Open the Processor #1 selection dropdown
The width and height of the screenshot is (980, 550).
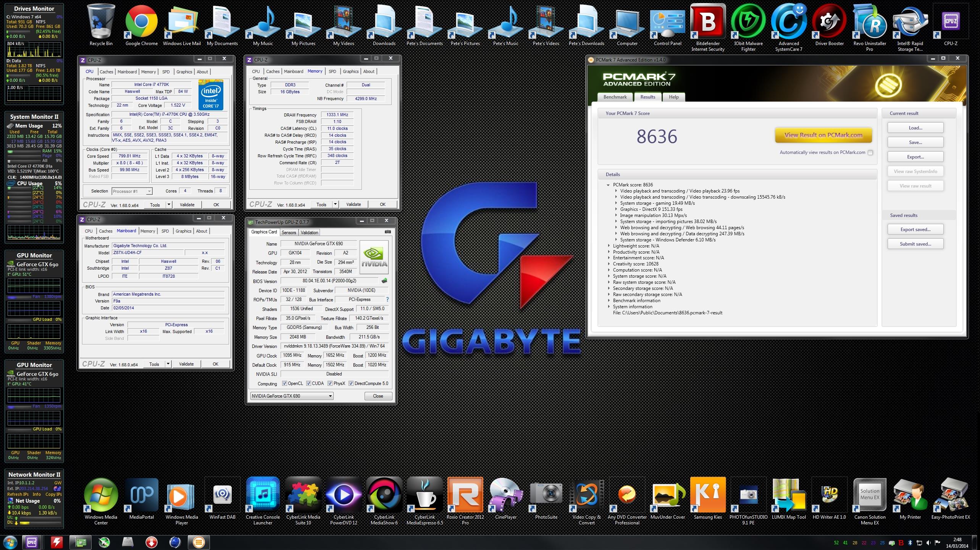click(132, 191)
